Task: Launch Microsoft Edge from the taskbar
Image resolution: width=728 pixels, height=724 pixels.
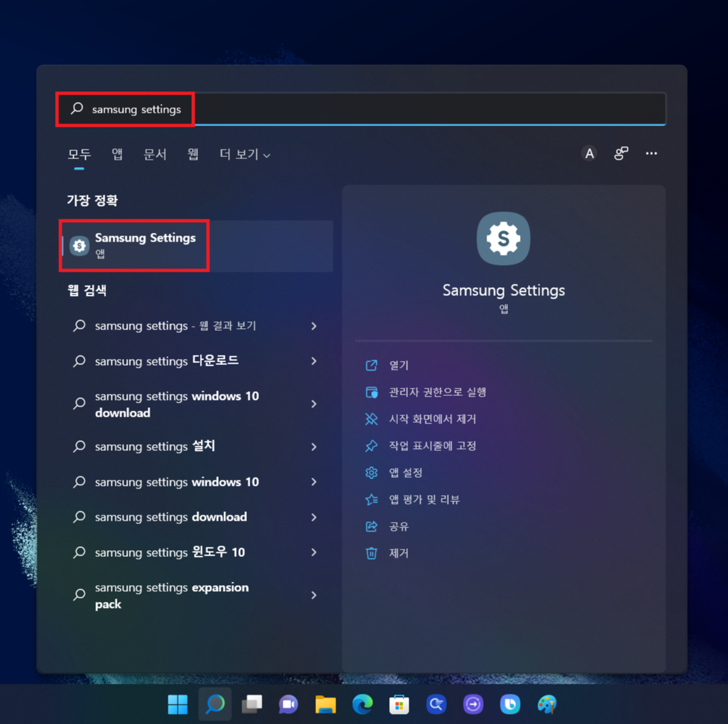Action: (362, 705)
